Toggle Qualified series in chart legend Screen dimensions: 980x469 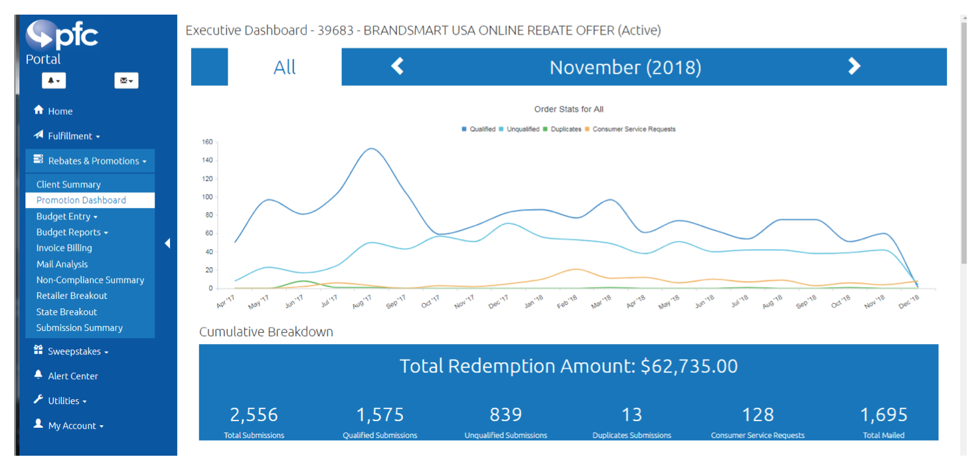coord(479,129)
